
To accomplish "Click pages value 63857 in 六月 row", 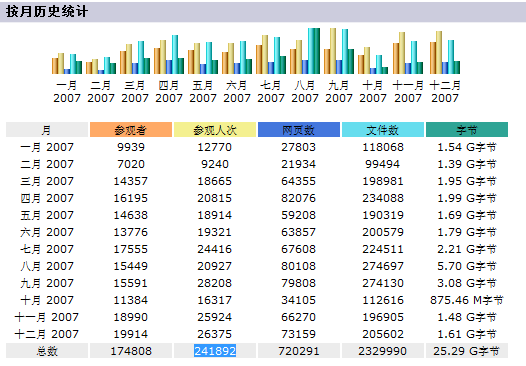I will coord(299,232).
